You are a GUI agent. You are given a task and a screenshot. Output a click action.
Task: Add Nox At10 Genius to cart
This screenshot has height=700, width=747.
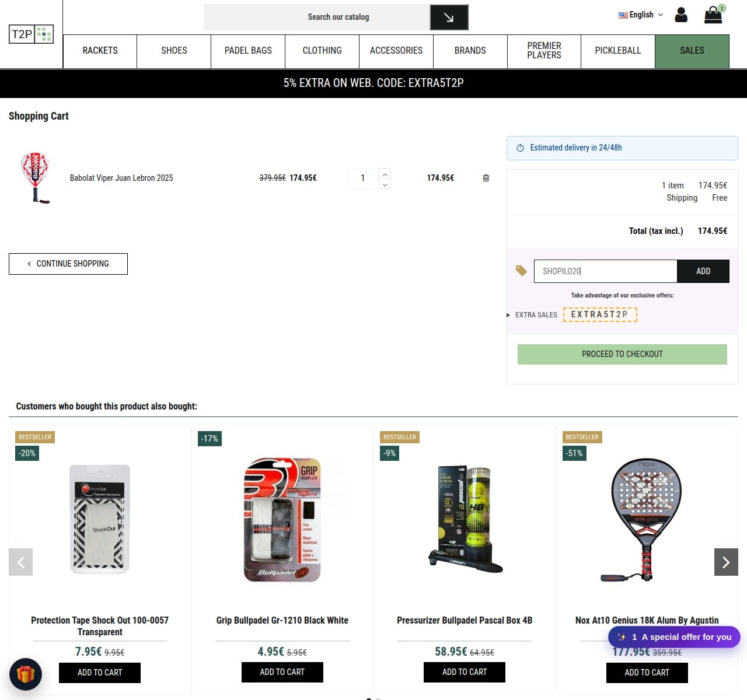point(647,673)
